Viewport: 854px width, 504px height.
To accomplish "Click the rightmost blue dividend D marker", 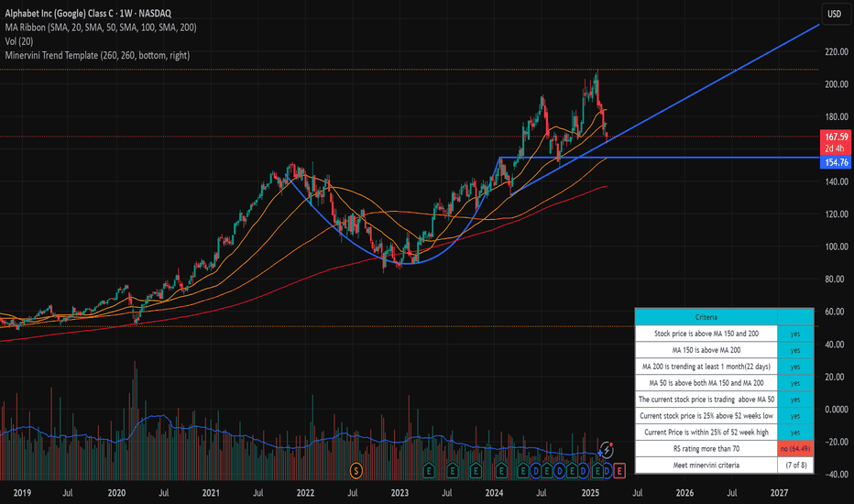I will click(608, 471).
